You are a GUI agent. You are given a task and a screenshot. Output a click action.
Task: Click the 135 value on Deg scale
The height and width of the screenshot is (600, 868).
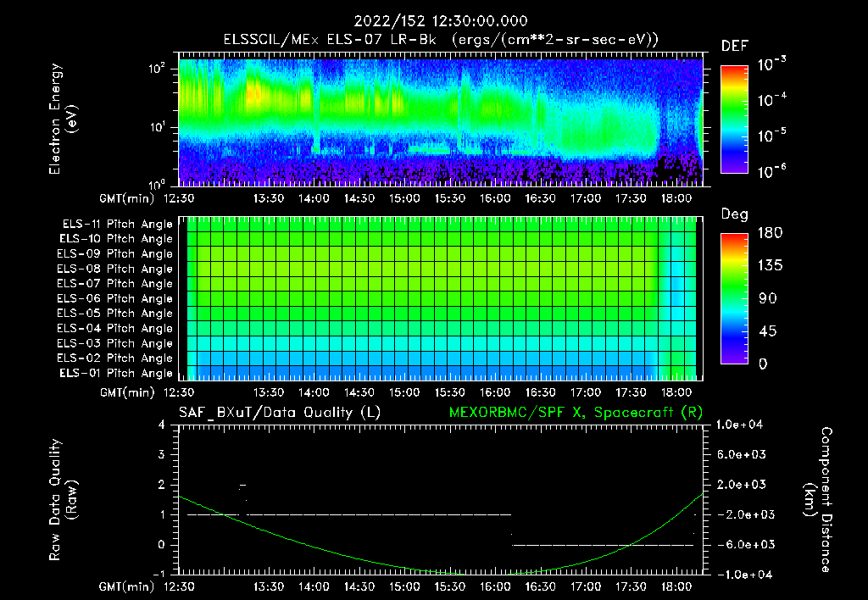point(770,266)
